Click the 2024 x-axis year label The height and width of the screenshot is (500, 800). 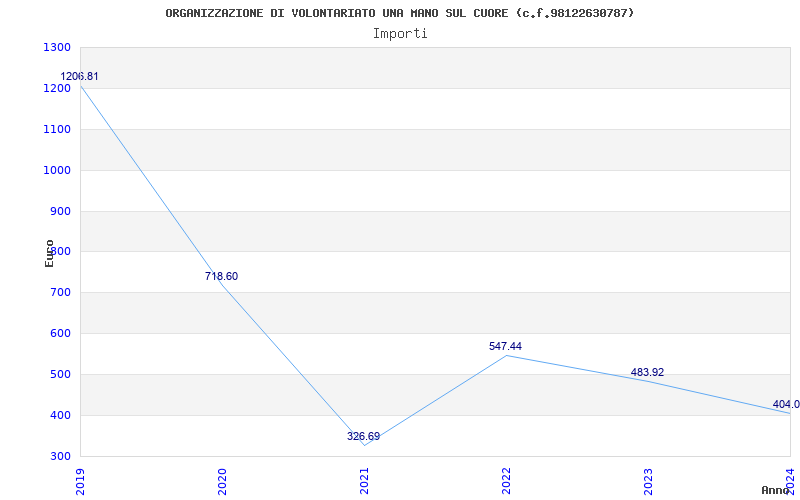pyautogui.click(x=789, y=481)
